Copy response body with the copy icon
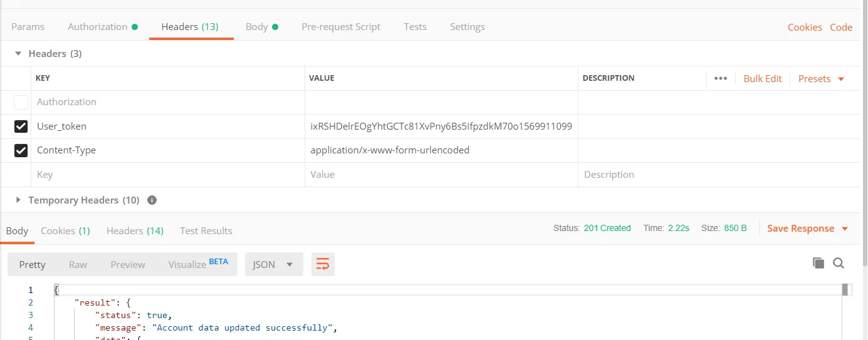 (x=818, y=263)
